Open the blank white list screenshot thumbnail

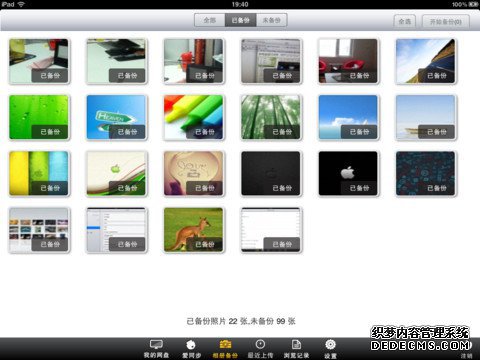(x=271, y=230)
